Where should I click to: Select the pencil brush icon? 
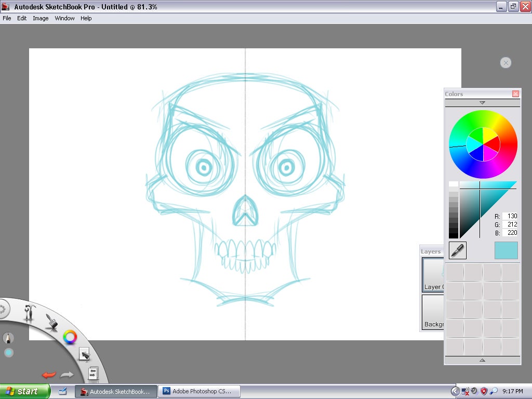(8, 338)
